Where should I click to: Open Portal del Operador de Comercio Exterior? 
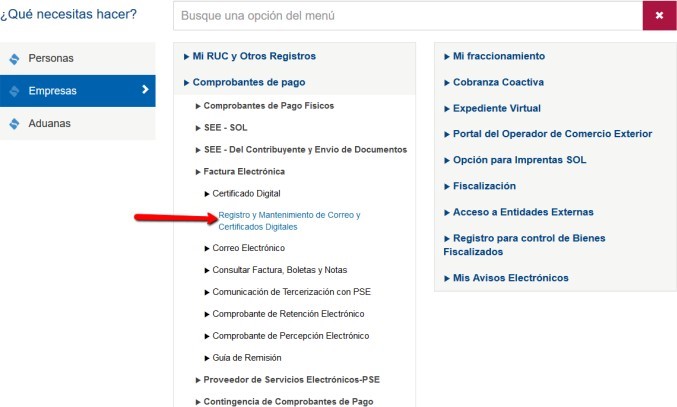coord(548,134)
